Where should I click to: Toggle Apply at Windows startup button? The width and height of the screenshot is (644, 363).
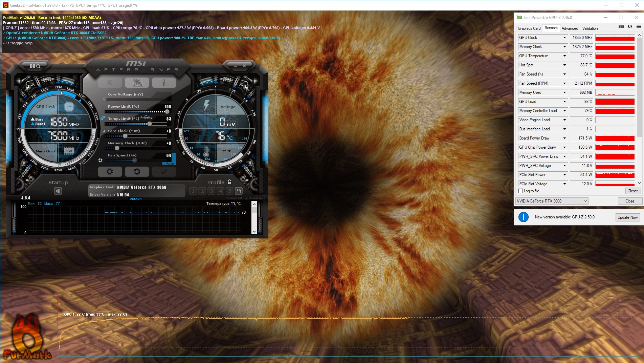[58, 191]
